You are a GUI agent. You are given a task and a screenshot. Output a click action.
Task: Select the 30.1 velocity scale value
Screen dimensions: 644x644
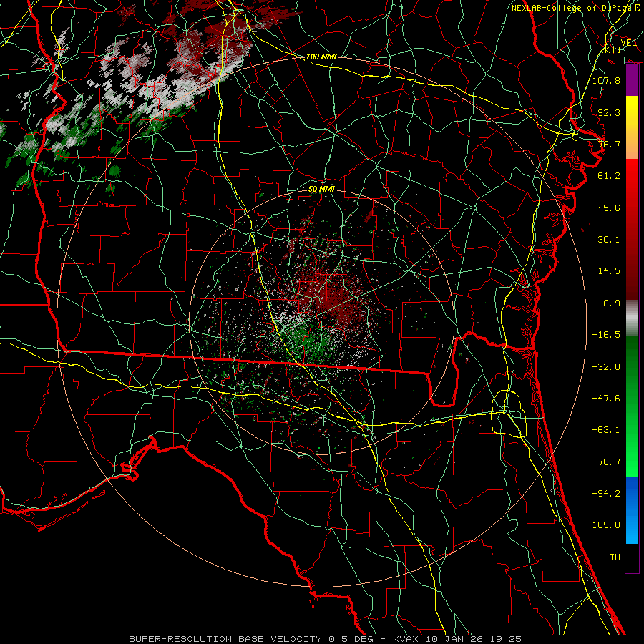click(x=609, y=240)
